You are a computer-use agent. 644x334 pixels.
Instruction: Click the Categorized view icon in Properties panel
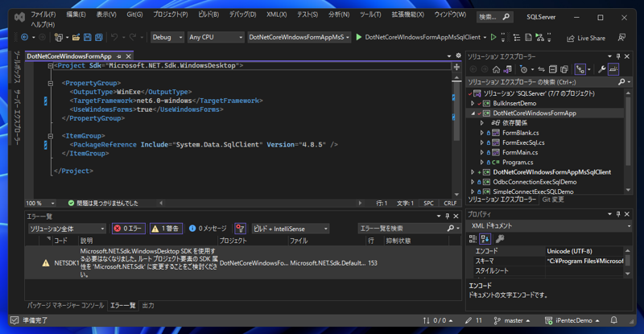tap(473, 239)
